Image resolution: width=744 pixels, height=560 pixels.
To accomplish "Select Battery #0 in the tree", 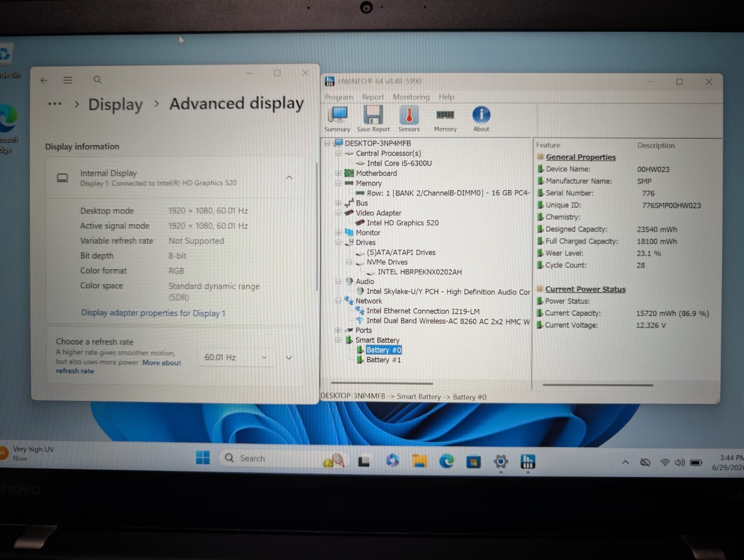I will point(384,350).
